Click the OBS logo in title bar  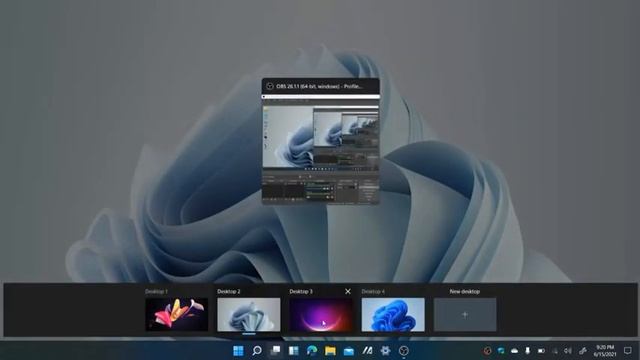269,86
